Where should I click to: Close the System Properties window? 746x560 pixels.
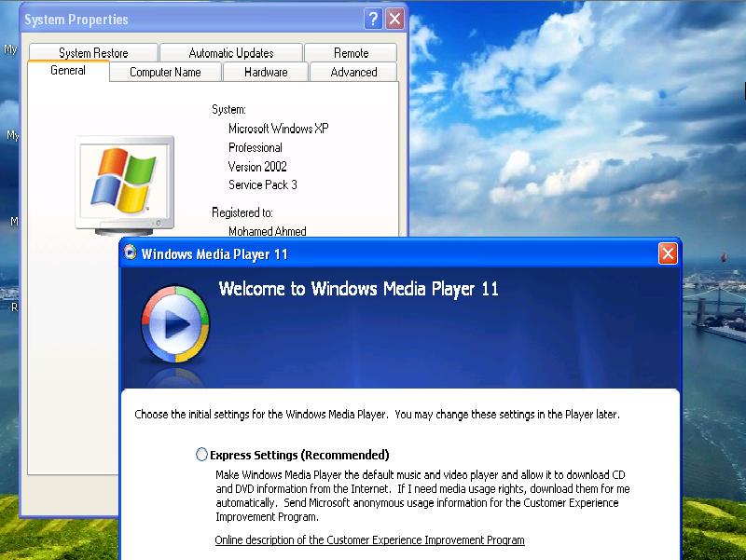[x=394, y=19]
